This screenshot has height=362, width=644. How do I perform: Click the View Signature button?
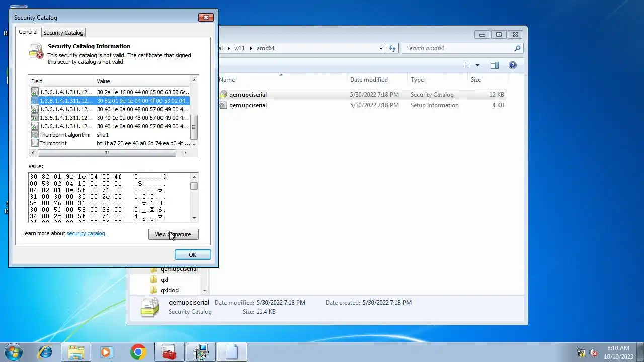pyautogui.click(x=173, y=234)
